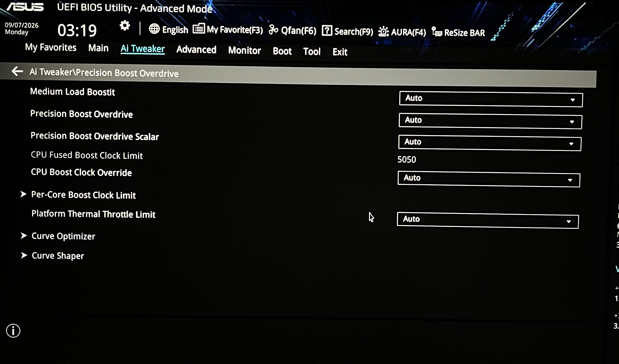Click the Search question mark icon

(327, 31)
